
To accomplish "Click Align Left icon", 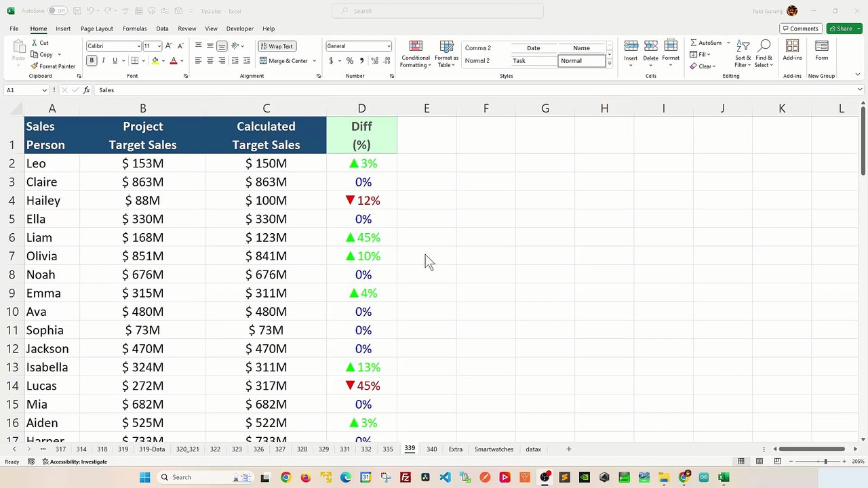I will pyautogui.click(x=198, y=60).
